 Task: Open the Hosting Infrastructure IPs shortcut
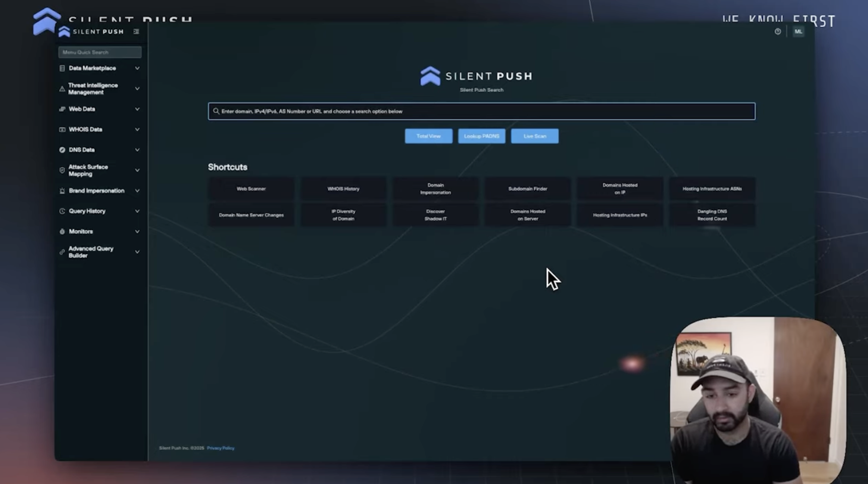coord(620,215)
